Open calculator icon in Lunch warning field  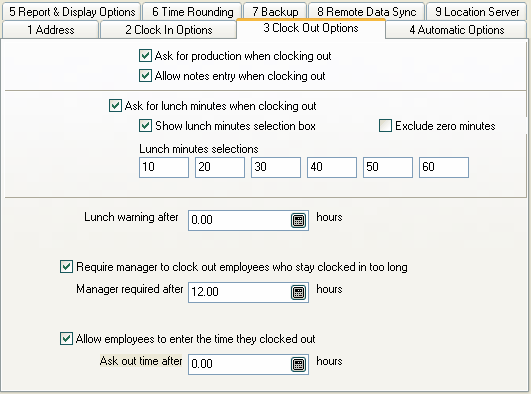(x=298, y=221)
